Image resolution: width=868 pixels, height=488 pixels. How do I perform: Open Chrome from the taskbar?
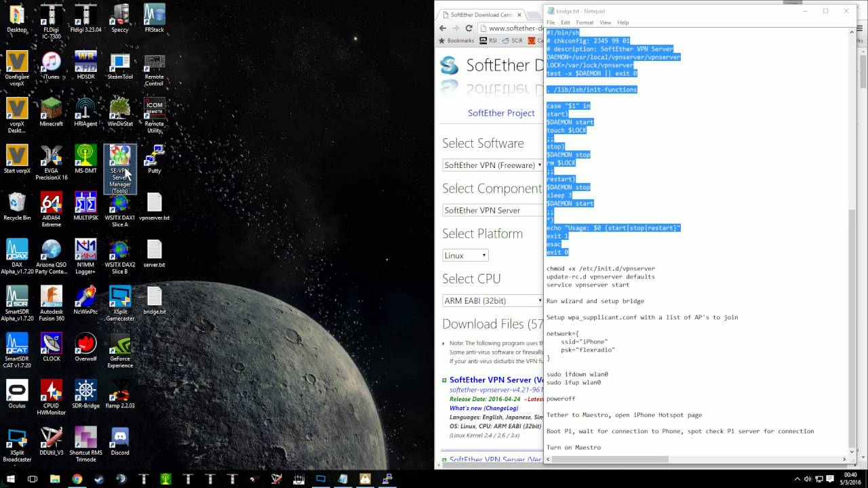[x=77, y=479]
